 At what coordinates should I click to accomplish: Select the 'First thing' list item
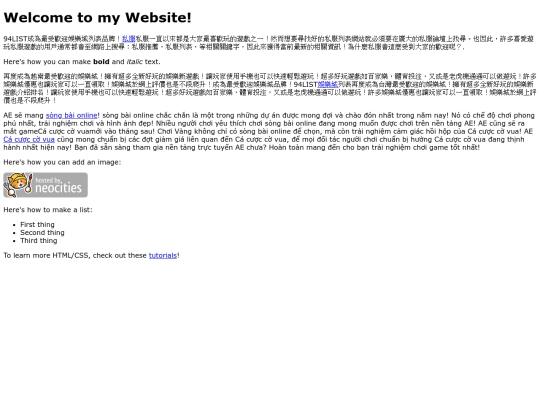tap(37, 225)
